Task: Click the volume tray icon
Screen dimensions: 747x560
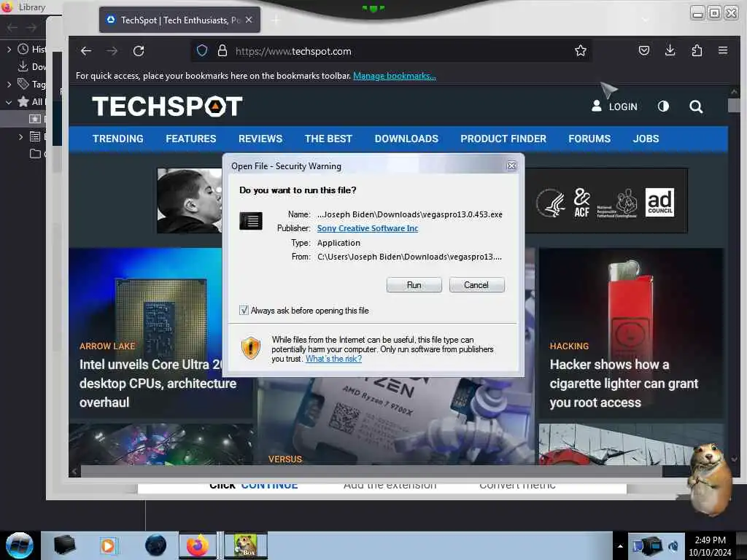Action: click(x=673, y=546)
